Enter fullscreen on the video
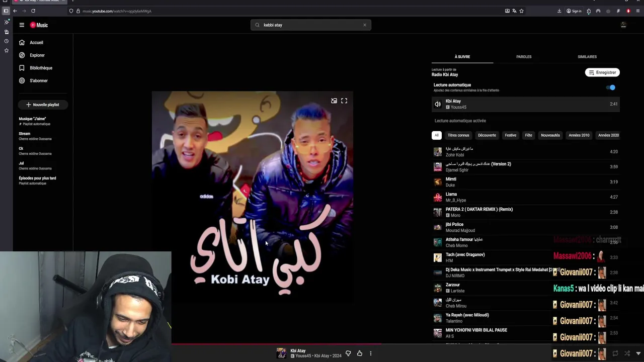The width and height of the screenshot is (644, 362). (344, 101)
